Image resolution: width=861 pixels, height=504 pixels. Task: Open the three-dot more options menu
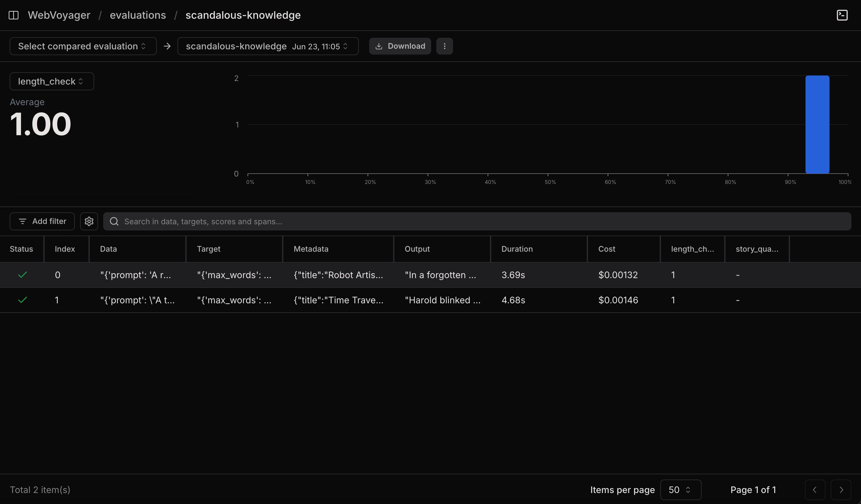tap(444, 46)
